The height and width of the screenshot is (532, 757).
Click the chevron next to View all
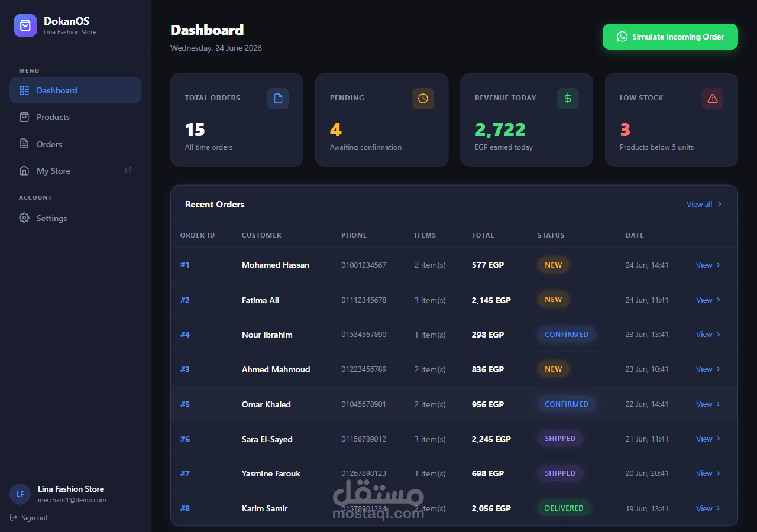click(719, 205)
